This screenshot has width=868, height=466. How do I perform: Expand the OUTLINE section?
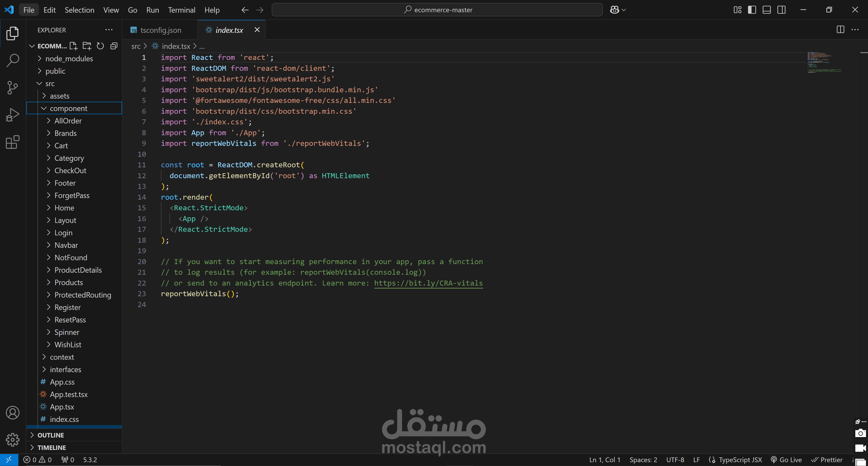coord(50,435)
